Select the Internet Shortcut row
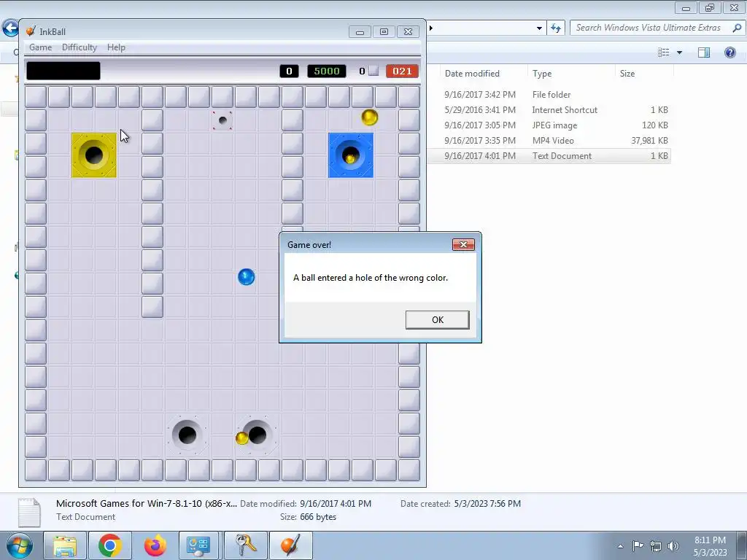This screenshot has width=747, height=560. (549, 109)
